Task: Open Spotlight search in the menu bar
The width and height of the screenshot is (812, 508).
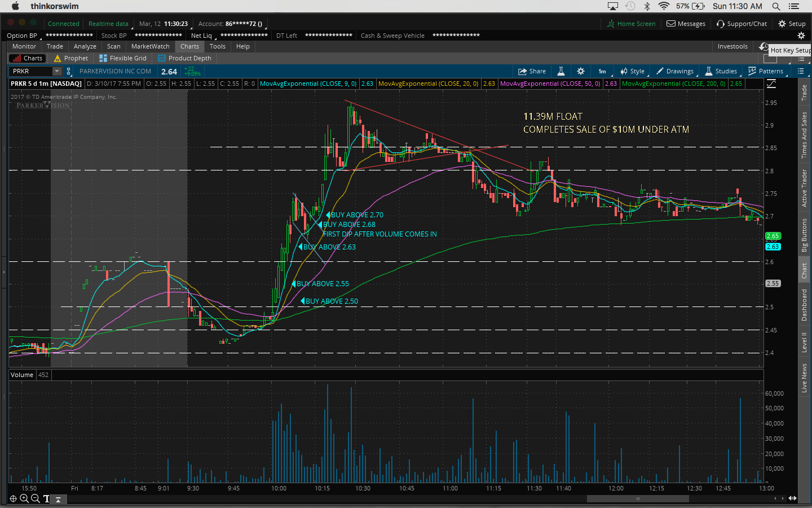Action: 776,6
